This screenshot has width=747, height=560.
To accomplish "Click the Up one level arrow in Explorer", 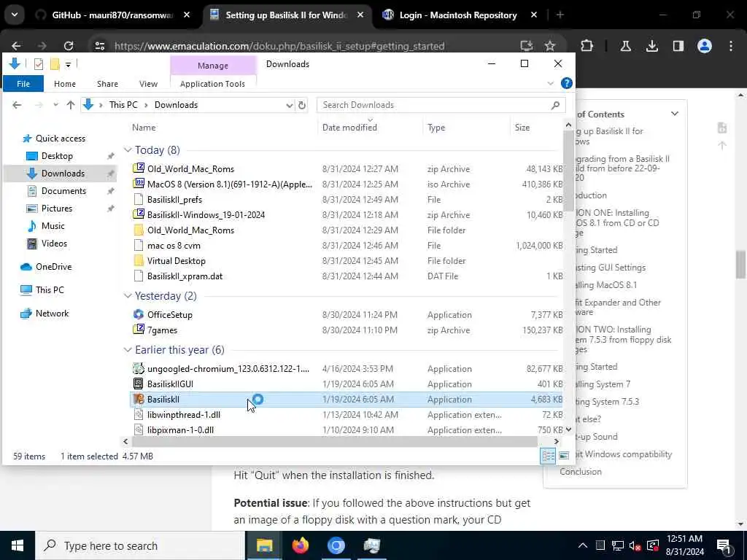I will pyautogui.click(x=71, y=105).
